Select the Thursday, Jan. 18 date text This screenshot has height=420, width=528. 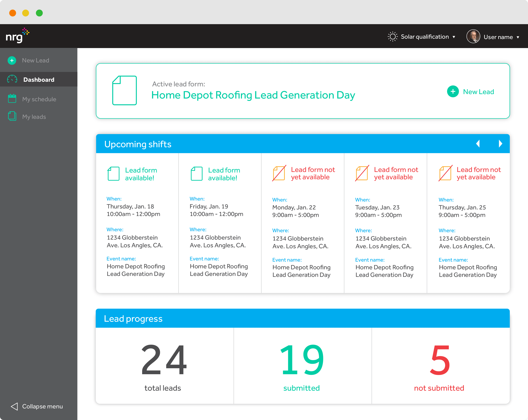(130, 206)
